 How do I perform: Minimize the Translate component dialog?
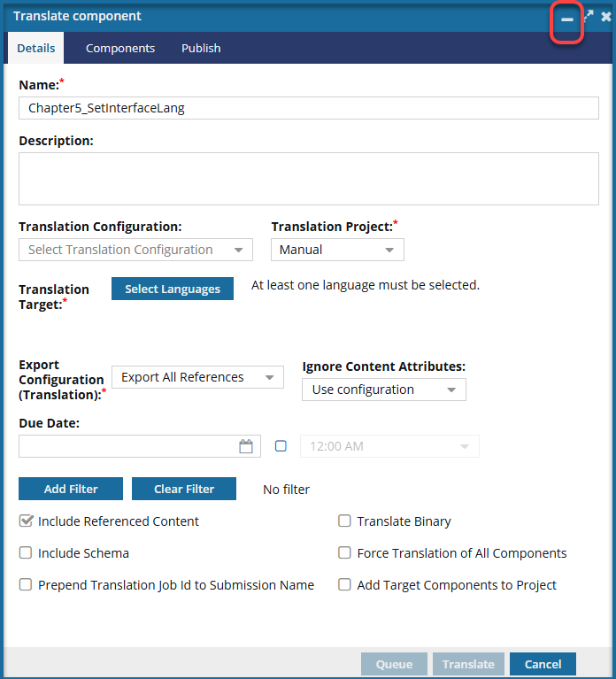pos(567,19)
